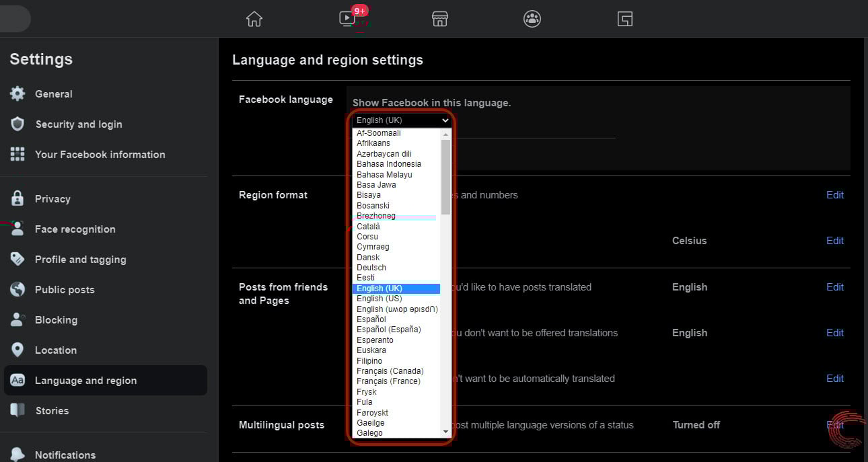The width and height of the screenshot is (868, 462).
Task: Open the Privacy settings section
Action: coord(52,198)
